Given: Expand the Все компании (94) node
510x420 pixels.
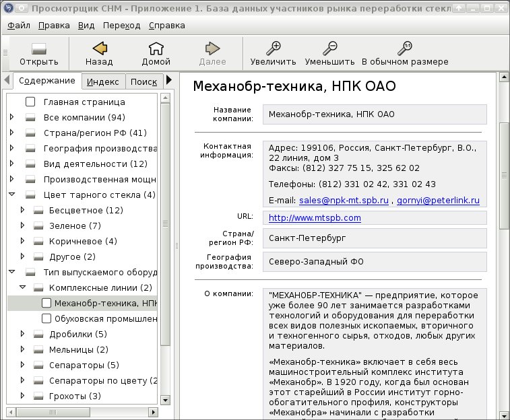Looking at the screenshot, I should (x=11, y=117).
